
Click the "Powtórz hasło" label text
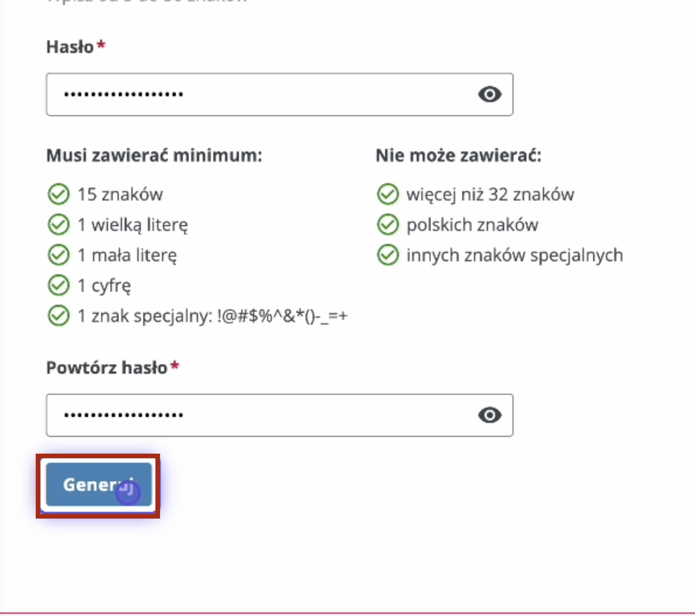[107, 368]
